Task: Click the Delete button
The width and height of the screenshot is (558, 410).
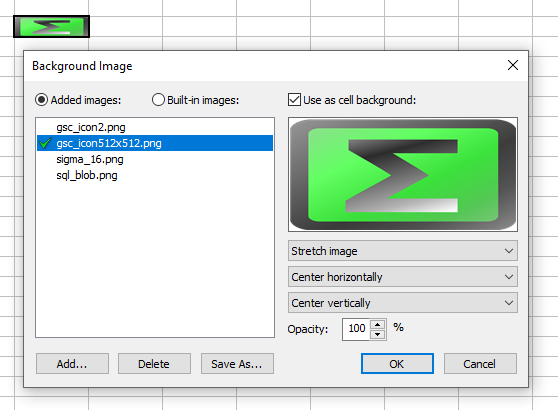Action: [154, 364]
